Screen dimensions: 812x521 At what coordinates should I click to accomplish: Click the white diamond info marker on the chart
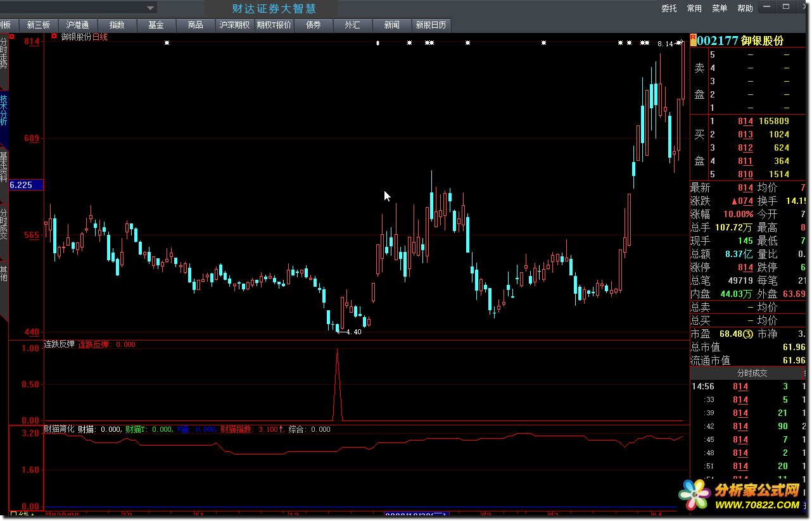pyautogui.click(x=378, y=43)
